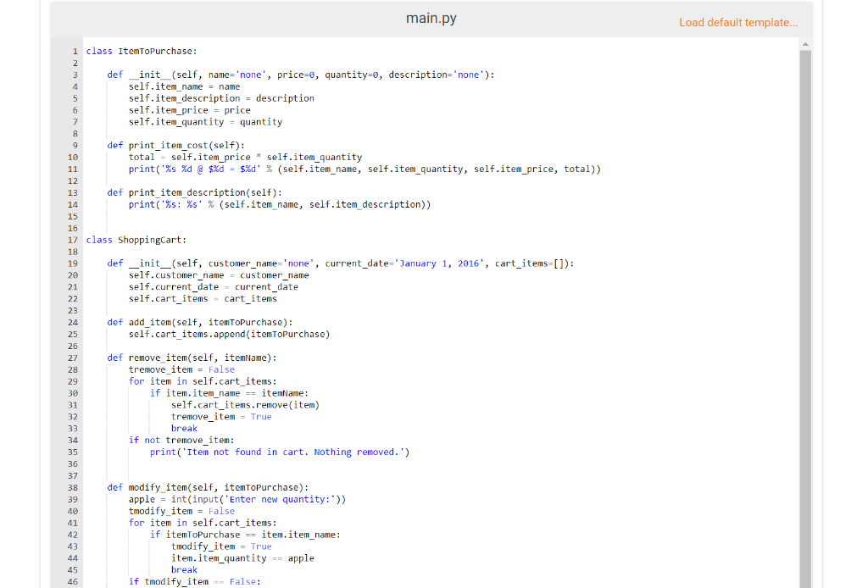Image resolution: width=868 pixels, height=588 pixels.
Task: Click the 'self.item_quantity = quantity' line
Action: [205, 122]
